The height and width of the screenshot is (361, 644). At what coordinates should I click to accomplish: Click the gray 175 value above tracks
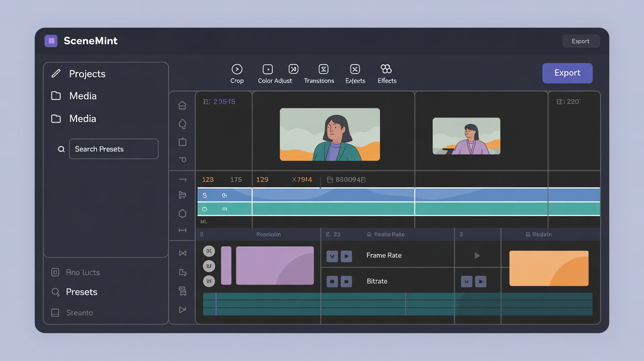point(236,180)
